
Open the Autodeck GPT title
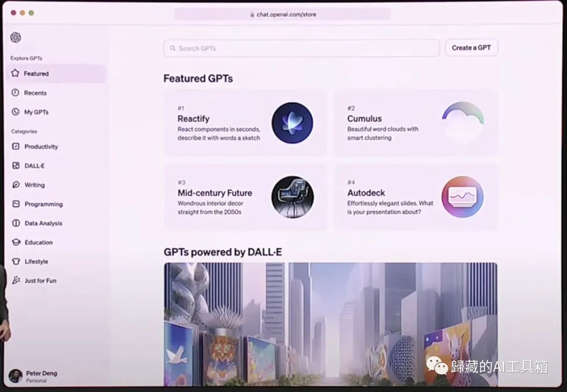tap(366, 193)
